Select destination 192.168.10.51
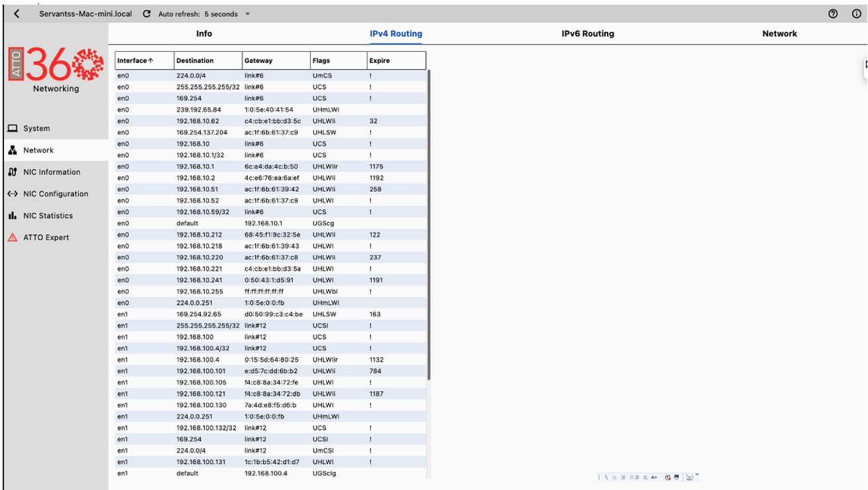 coord(197,189)
